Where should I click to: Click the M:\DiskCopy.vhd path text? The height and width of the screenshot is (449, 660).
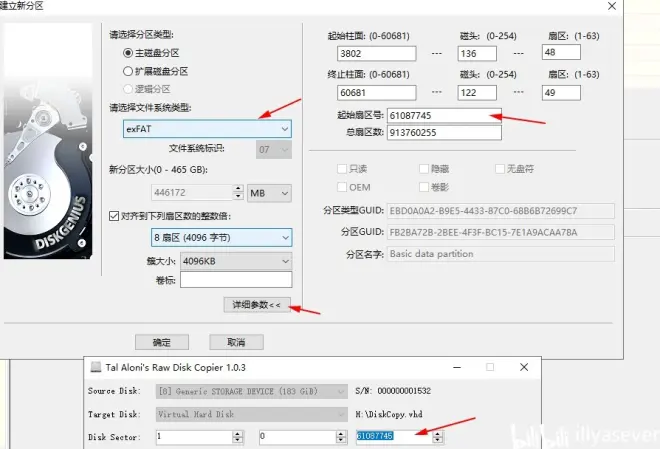click(389, 414)
